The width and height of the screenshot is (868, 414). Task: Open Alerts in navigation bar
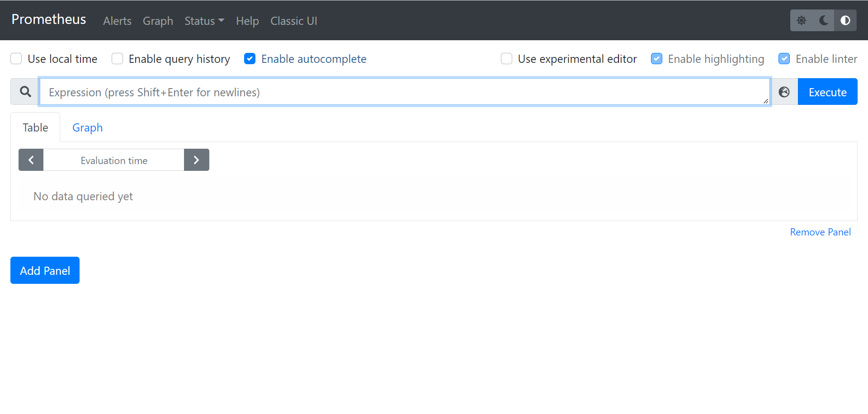pos(117,21)
